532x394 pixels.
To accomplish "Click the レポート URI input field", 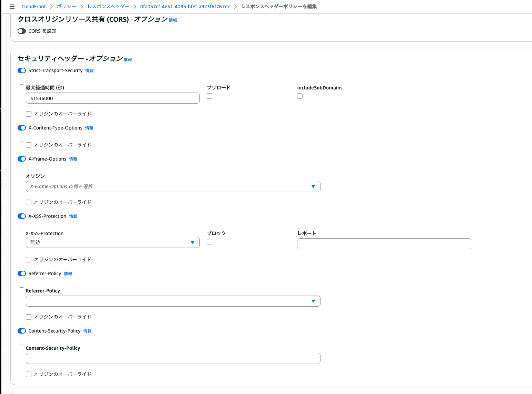I will (384, 244).
